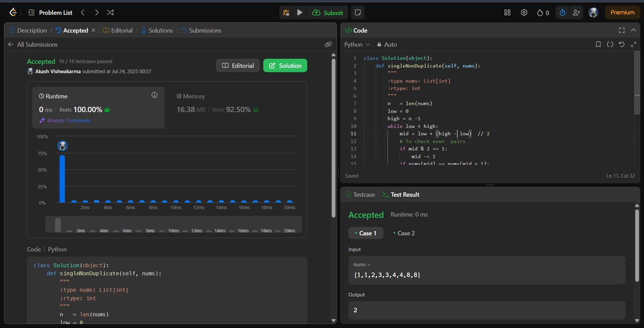The width and height of the screenshot is (644, 328).
Task: Click the runtime range slider handle
Action: pyautogui.click(x=58, y=225)
